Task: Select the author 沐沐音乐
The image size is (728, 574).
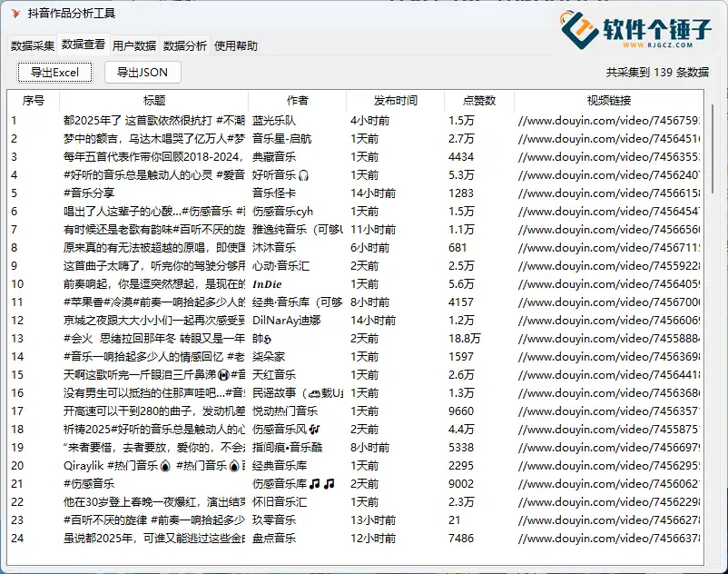Action: click(274, 248)
